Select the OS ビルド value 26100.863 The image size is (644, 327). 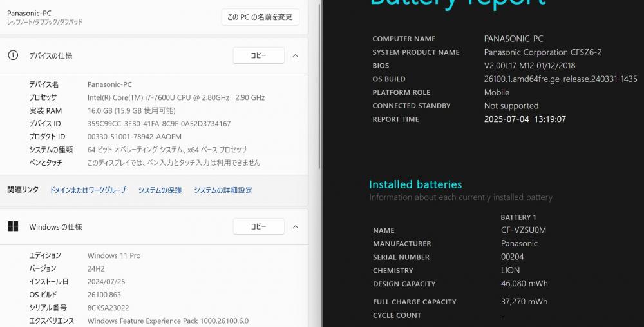pyautogui.click(x=104, y=295)
